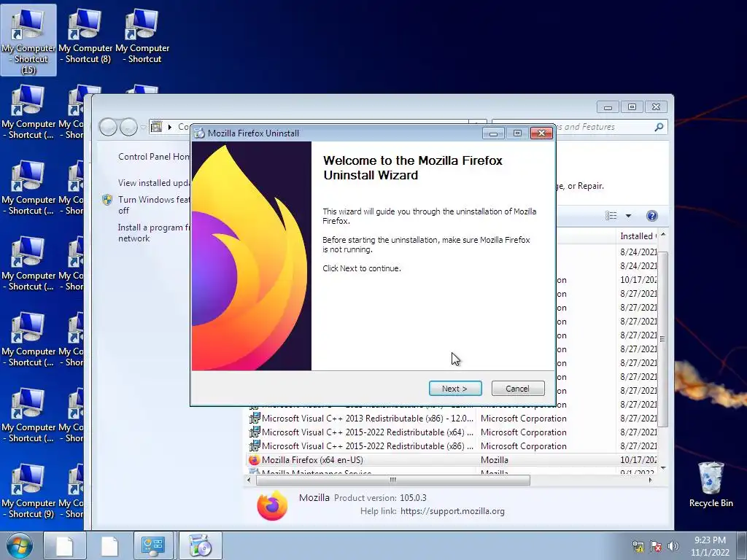Minimize the Programs and Features window
The width and height of the screenshot is (747, 560).
(608, 107)
